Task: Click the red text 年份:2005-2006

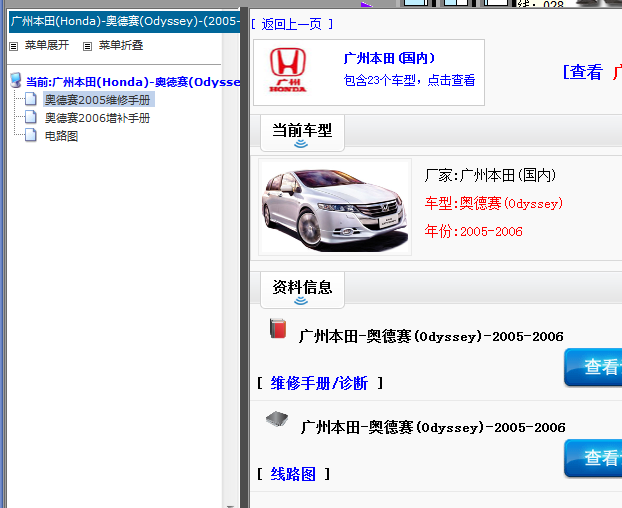Action: click(473, 231)
